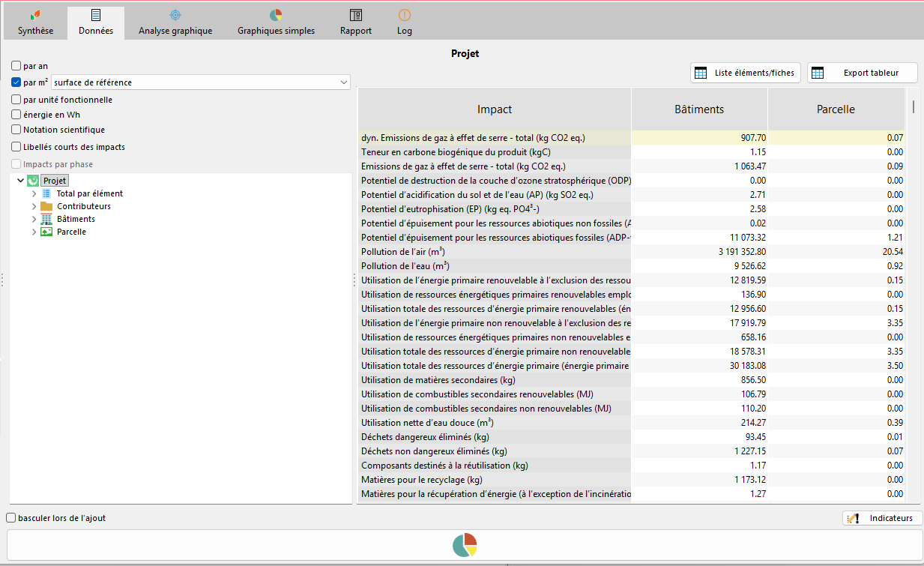
Task: Go to Graphiques simples tab
Action: click(x=276, y=22)
